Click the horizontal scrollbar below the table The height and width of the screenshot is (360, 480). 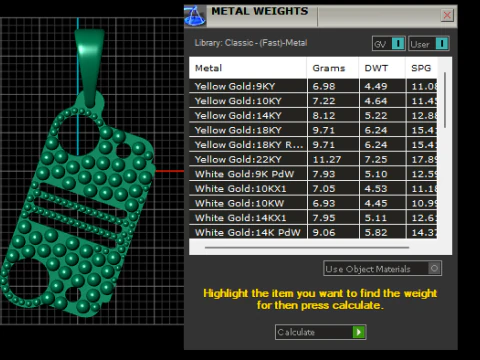tap(307, 248)
